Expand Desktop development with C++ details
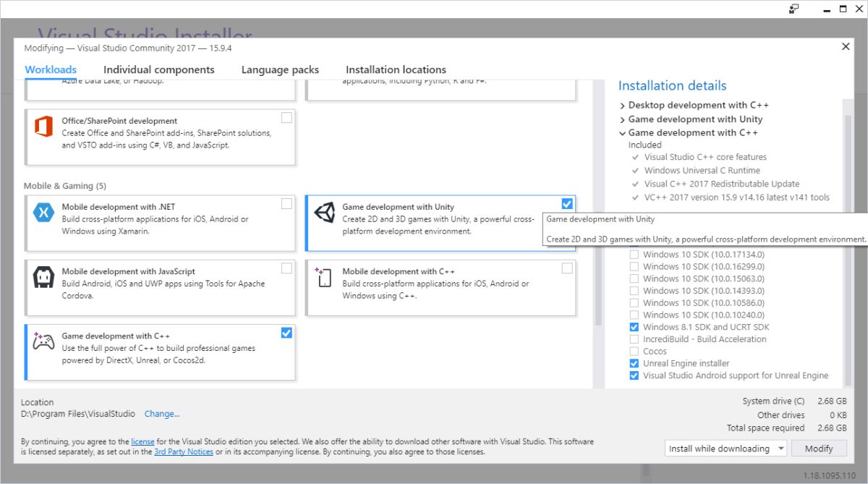This screenshot has height=484, width=868. pyautogui.click(x=622, y=106)
